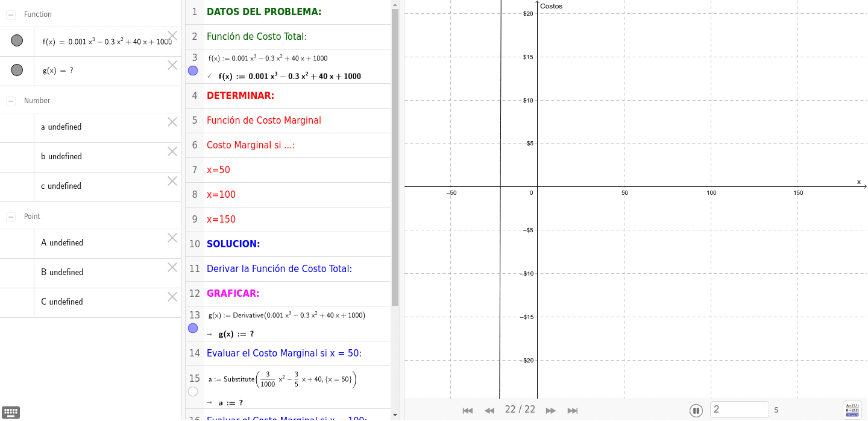Viewport: 868px width, 421px height.
Task: Toggle CAS row 3 visibility circle
Action: pos(193,71)
